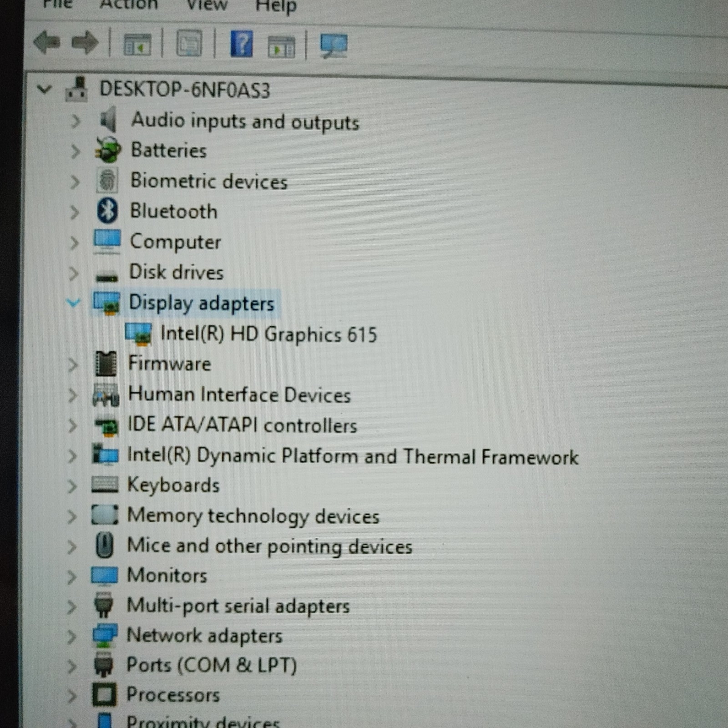Screen dimensions: 728x728
Task: Select the DESKTOP-6NF0AS3 label
Action: (185, 89)
